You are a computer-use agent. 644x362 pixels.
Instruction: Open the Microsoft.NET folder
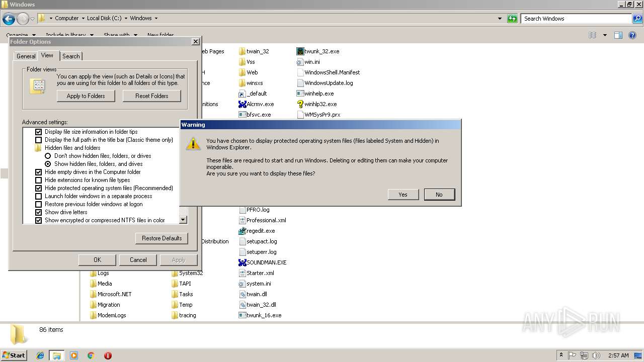tap(111, 294)
